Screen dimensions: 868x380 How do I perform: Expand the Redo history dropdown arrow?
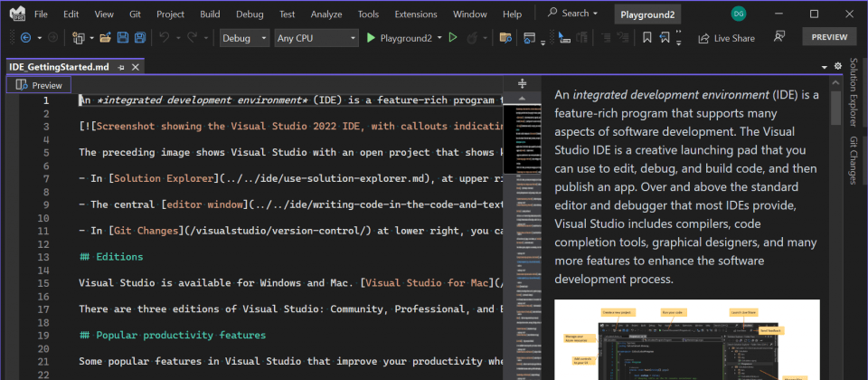206,38
